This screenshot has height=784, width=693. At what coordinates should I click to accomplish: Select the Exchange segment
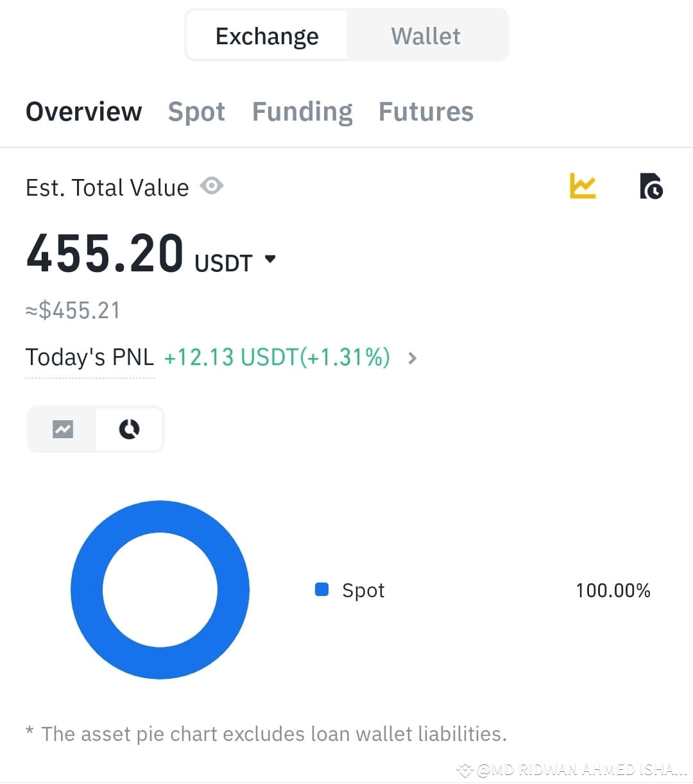267,35
